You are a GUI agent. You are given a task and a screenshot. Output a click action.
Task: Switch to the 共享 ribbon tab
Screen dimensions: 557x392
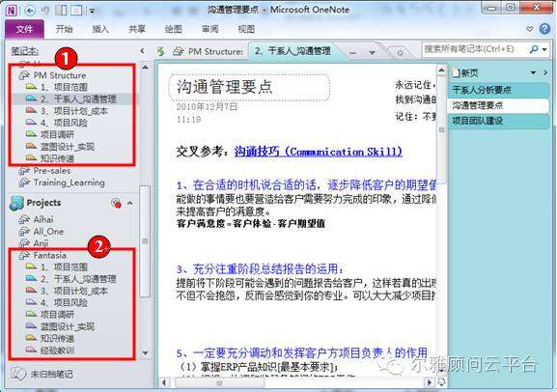[137, 29]
